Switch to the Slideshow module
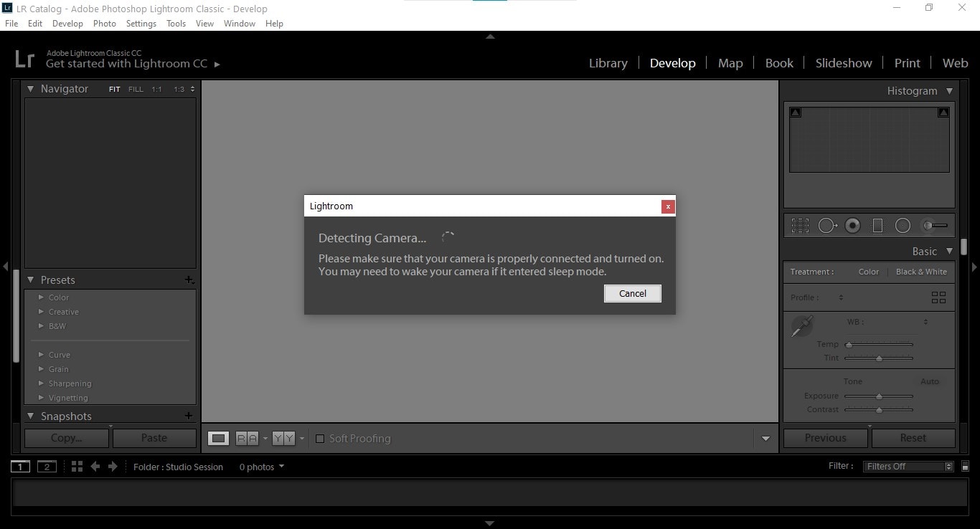 pos(844,63)
